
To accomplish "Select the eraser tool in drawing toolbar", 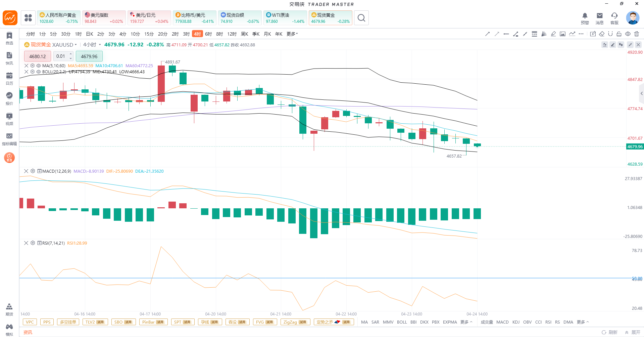I will (601, 34).
